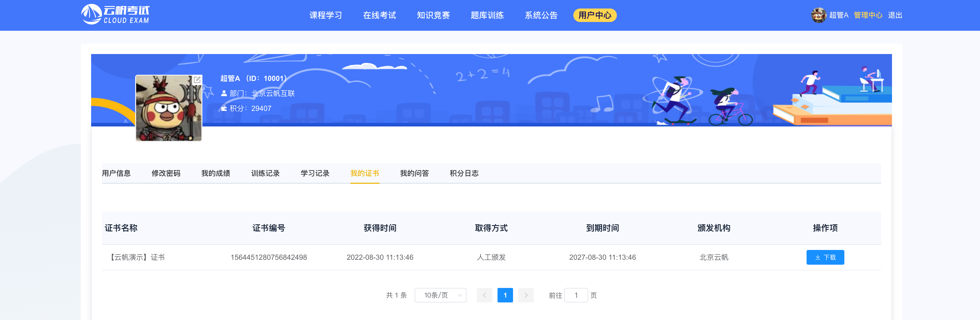Viewport: 980px width, 320px height.
Task: Click the 前往 page number input
Action: click(x=576, y=295)
